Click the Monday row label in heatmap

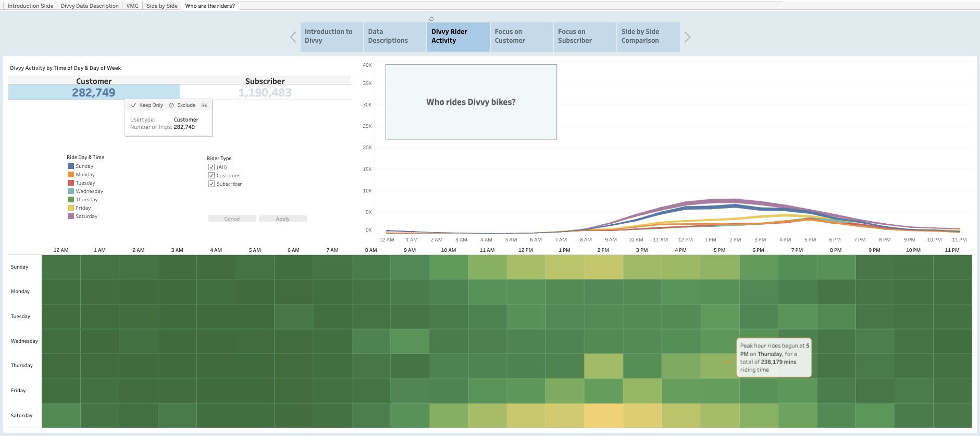coord(20,292)
